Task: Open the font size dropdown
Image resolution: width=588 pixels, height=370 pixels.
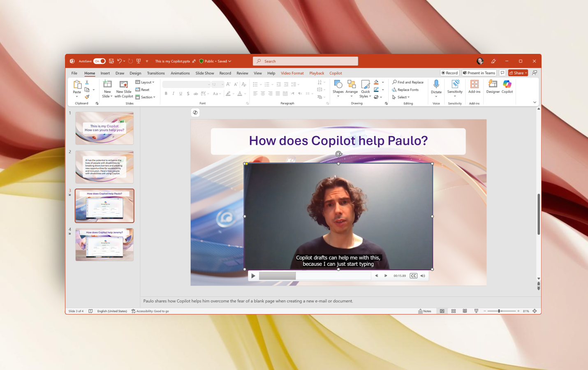Action: point(222,85)
